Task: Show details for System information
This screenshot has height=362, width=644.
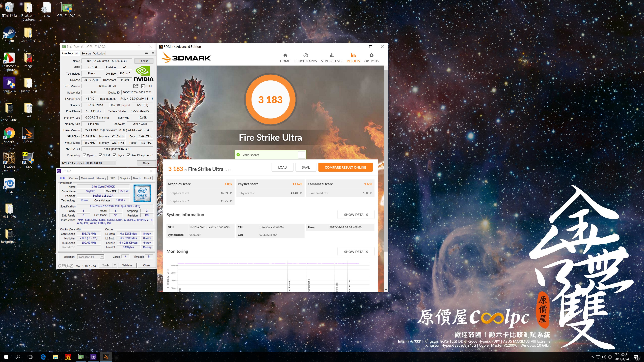Action: click(356, 215)
